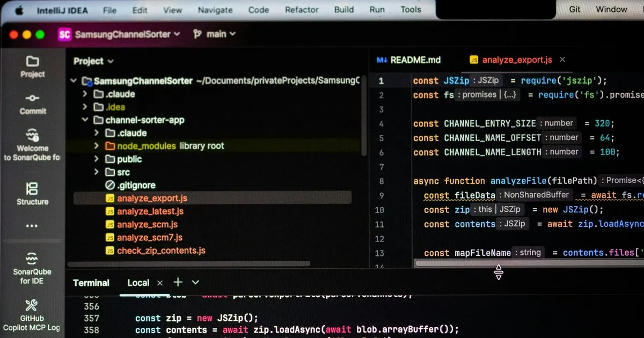
Task: Open the Refactor menu
Action: tap(302, 10)
